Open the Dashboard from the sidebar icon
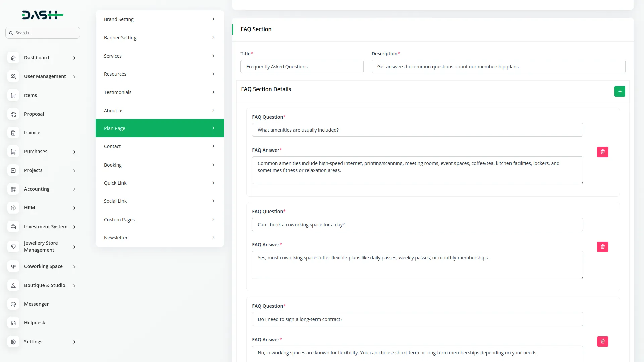 point(13,58)
